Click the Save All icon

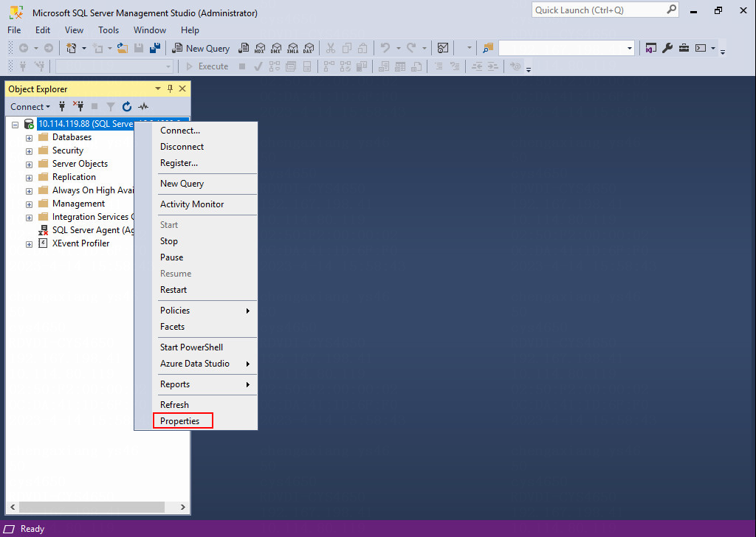155,48
